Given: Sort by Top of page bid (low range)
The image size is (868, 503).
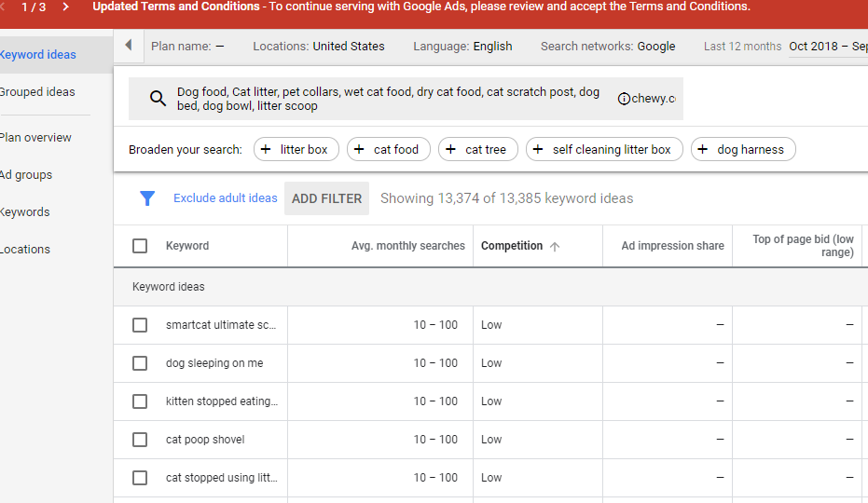Looking at the screenshot, I should 803,246.
